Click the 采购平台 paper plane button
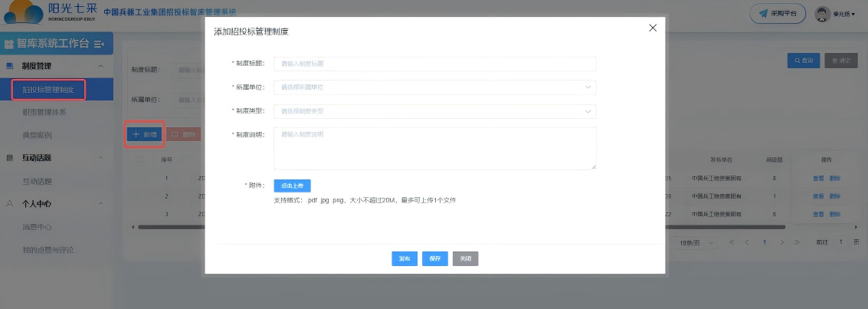The width and height of the screenshot is (868, 309). click(x=777, y=13)
